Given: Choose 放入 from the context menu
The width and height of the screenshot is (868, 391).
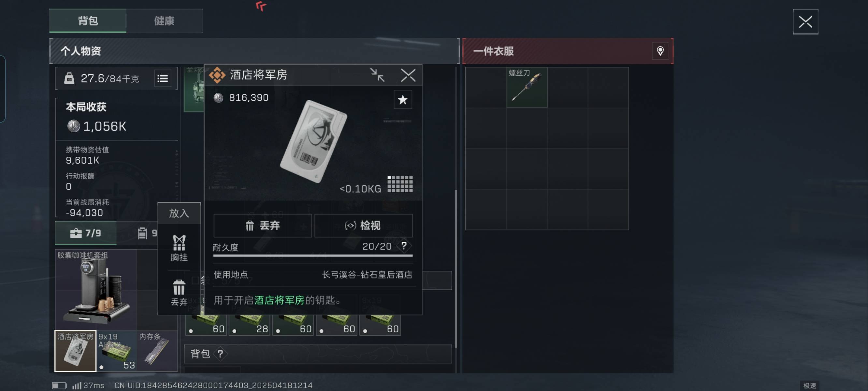Looking at the screenshot, I should (x=179, y=213).
